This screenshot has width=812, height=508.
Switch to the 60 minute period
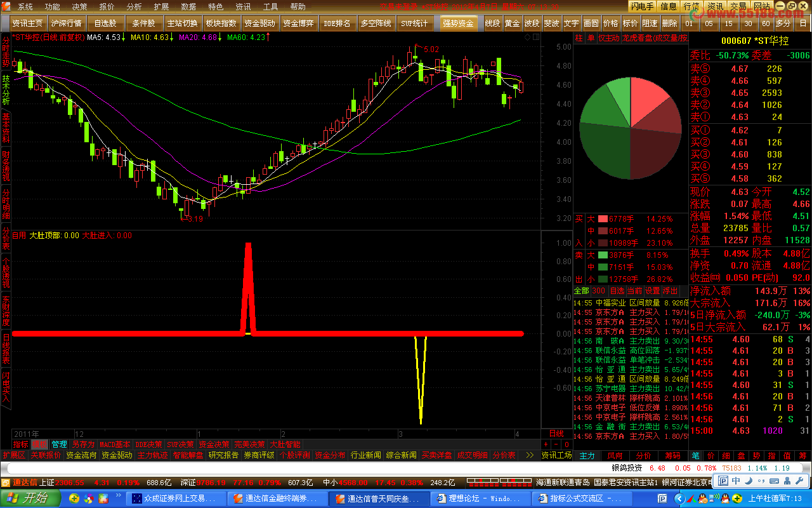coord(766,23)
